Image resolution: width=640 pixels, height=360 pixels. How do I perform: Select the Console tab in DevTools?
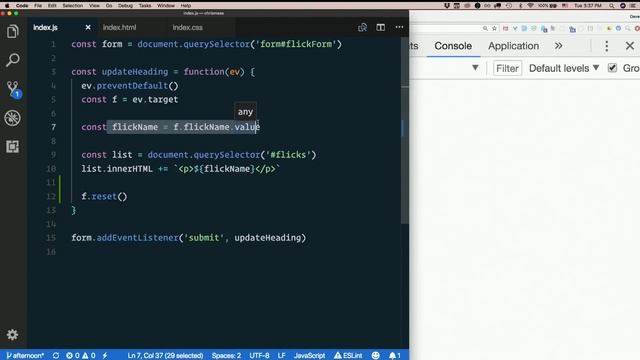[x=453, y=46]
